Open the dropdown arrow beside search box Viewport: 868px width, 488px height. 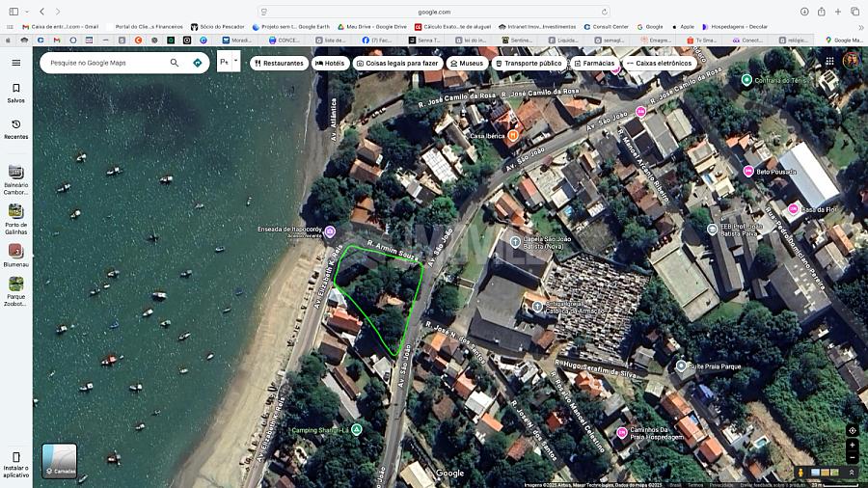click(x=235, y=62)
